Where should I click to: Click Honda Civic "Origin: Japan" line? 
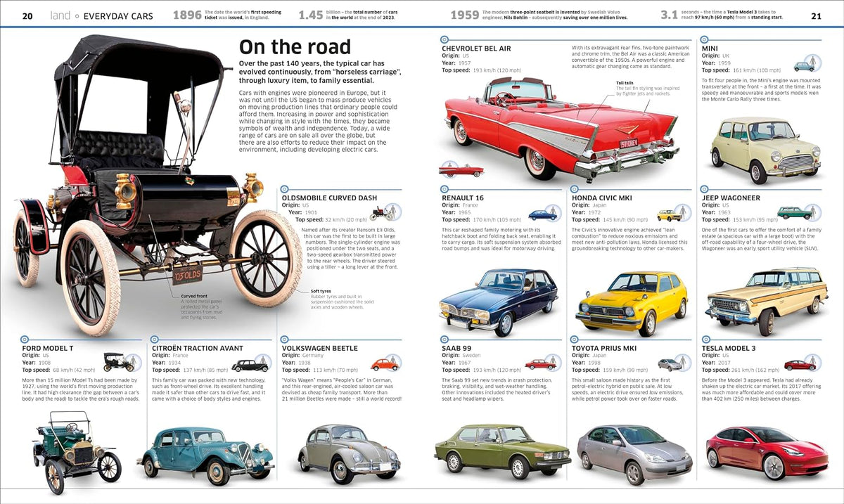click(x=589, y=205)
